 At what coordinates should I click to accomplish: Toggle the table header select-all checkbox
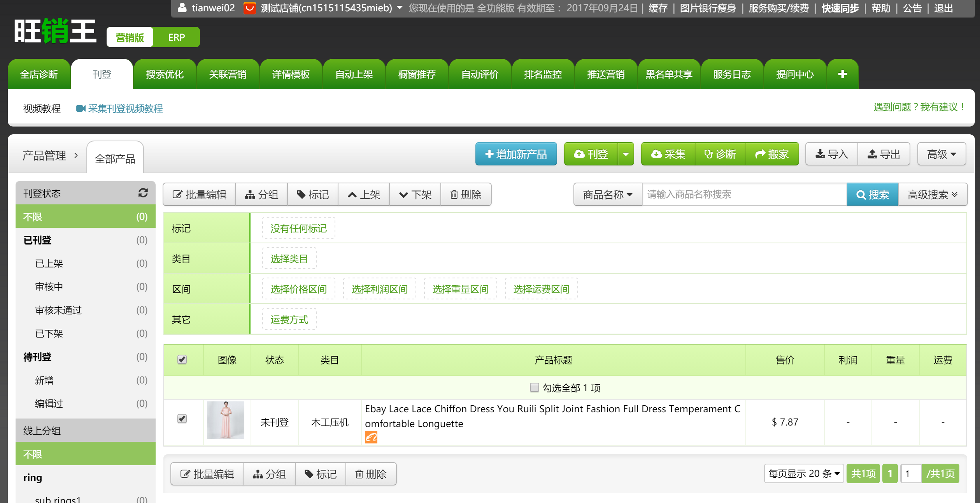pos(182,359)
